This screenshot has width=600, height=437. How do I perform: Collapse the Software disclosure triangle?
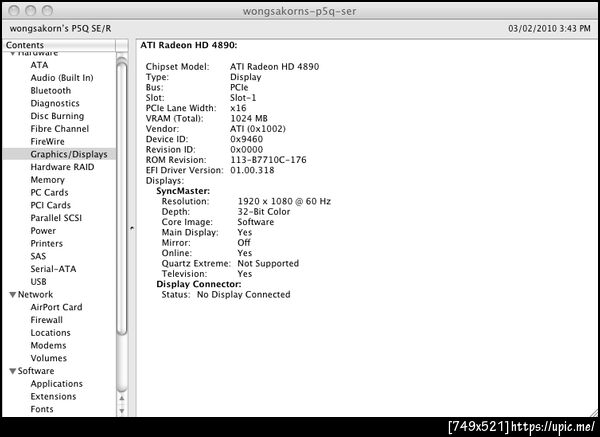pyautogui.click(x=13, y=371)
